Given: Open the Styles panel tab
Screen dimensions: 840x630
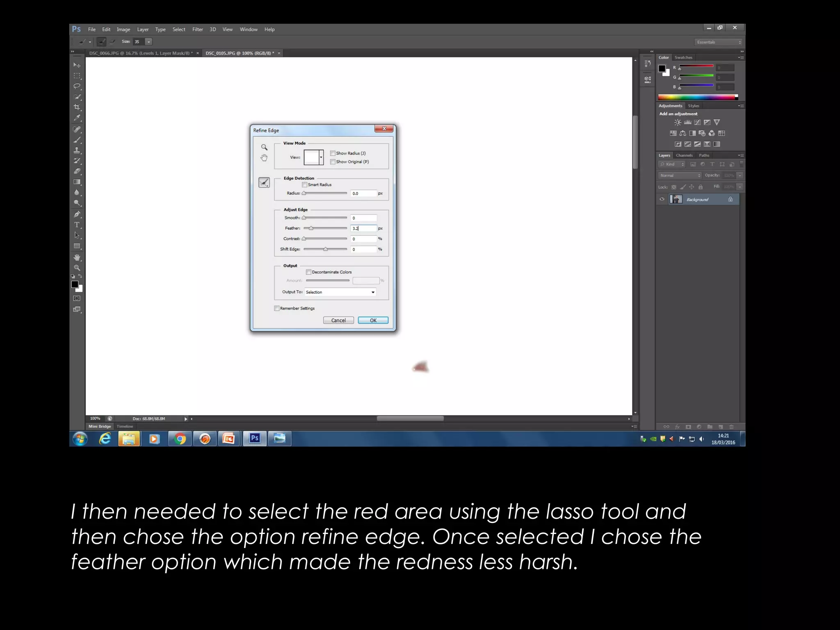Looking at the screenshot, I should coord(694,106).
